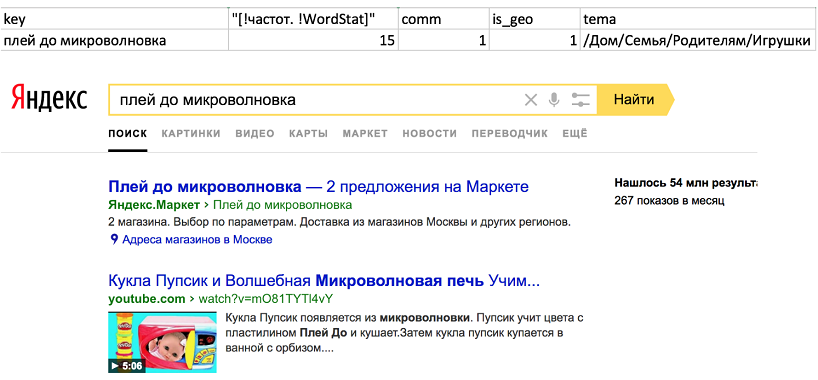This screenshot has width=818, height=380.
Task: Click the Нашлось 54 млн результатов text
Action: tap(686, 183)
